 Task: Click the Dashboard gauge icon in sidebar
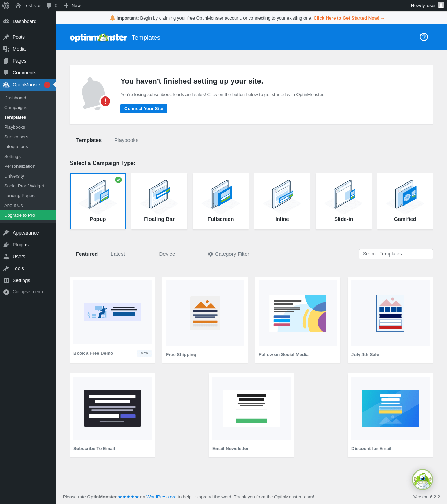pos(6,21)
